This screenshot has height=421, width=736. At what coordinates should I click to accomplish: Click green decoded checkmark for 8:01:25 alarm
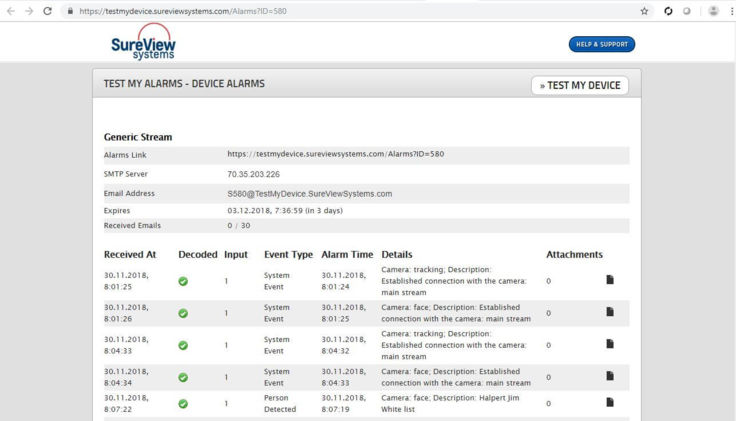pos(184,281)
